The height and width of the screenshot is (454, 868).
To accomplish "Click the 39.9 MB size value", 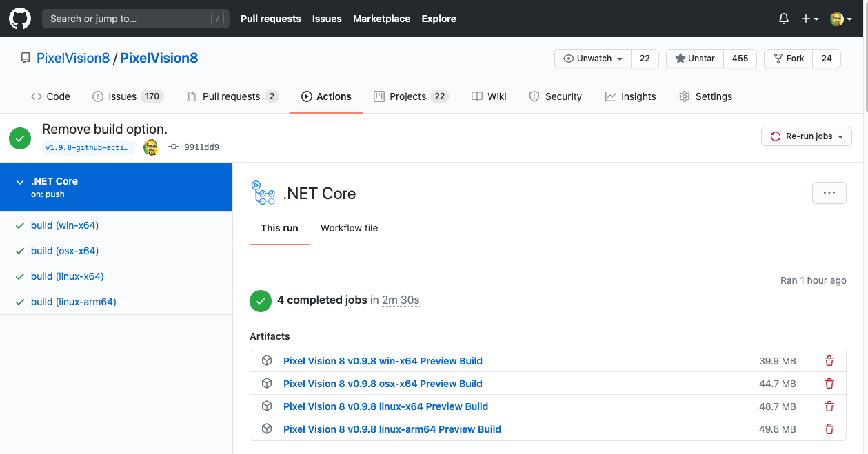I will pyautogui.click(x=778, y=361).
